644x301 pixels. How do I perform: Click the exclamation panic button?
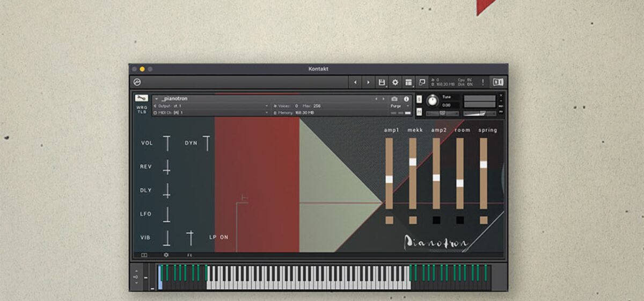482,82
